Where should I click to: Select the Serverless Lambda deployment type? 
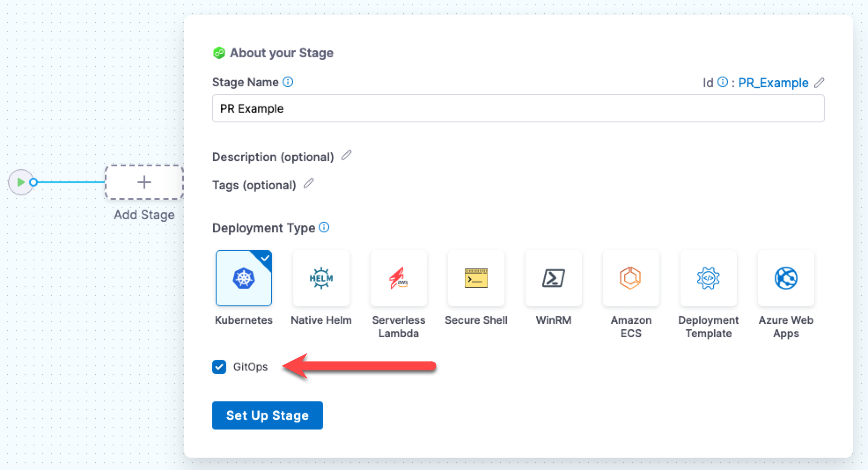click(398, 278)
